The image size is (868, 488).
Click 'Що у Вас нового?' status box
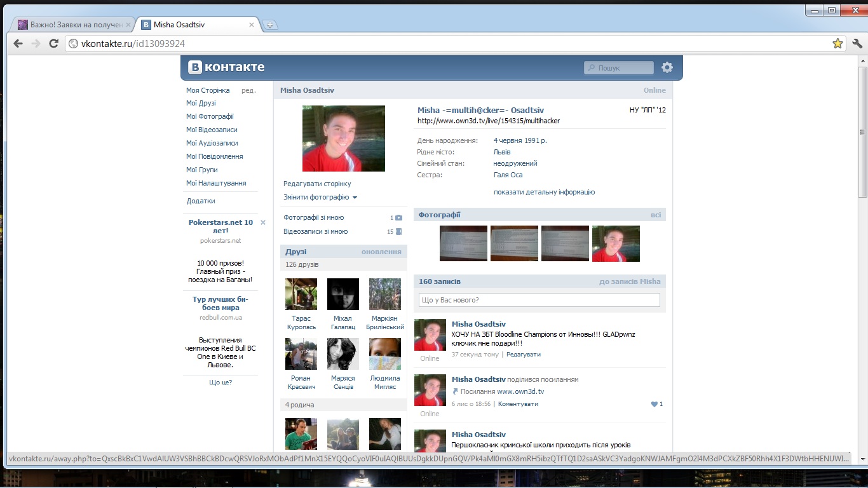pos(539,300)
